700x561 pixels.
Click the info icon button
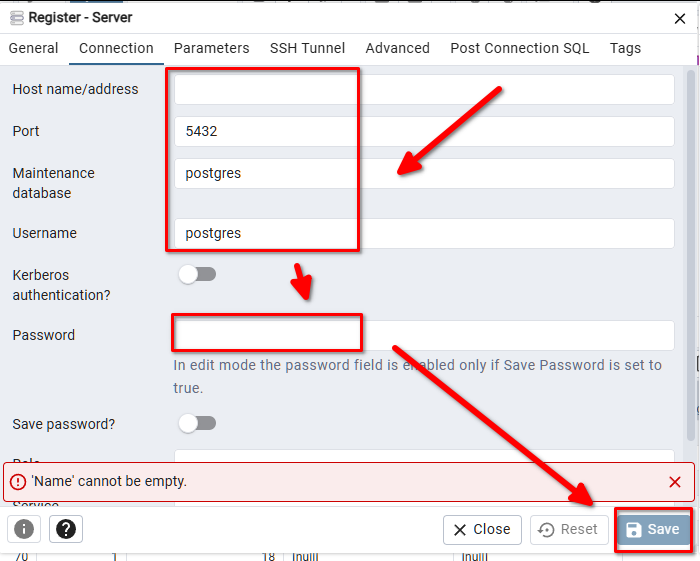pos(24,529)
